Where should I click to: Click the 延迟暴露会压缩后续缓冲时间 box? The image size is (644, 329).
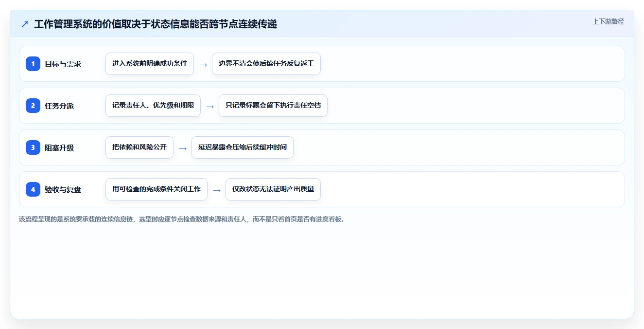(x=243, y=147)
